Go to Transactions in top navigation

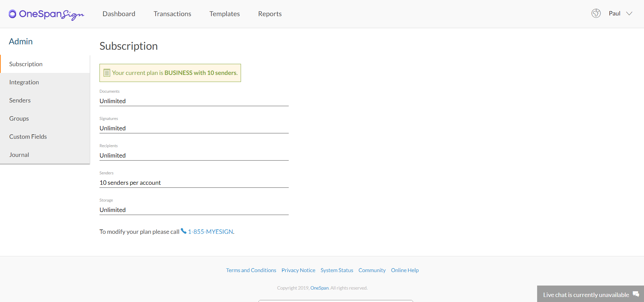pos(172,14)
